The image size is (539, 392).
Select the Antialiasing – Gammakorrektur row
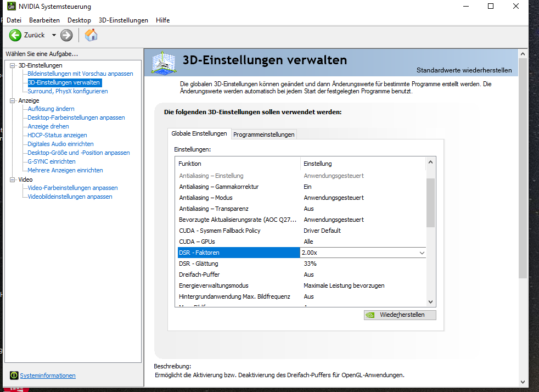pyautogui.click(x=301, y=187)
